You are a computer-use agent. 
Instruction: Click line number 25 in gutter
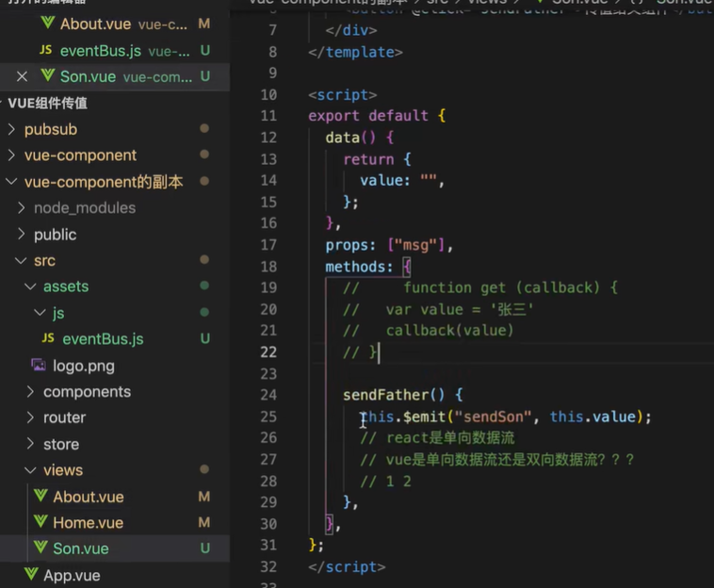tap(268, 416)
